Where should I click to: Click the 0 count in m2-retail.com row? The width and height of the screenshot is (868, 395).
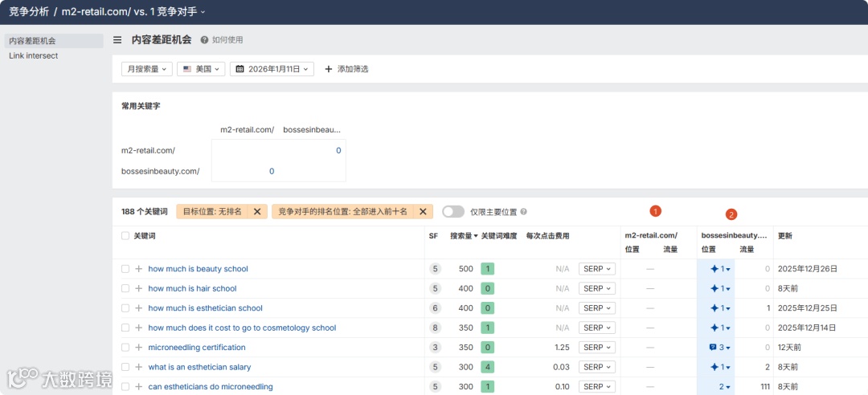coord(338,150)
